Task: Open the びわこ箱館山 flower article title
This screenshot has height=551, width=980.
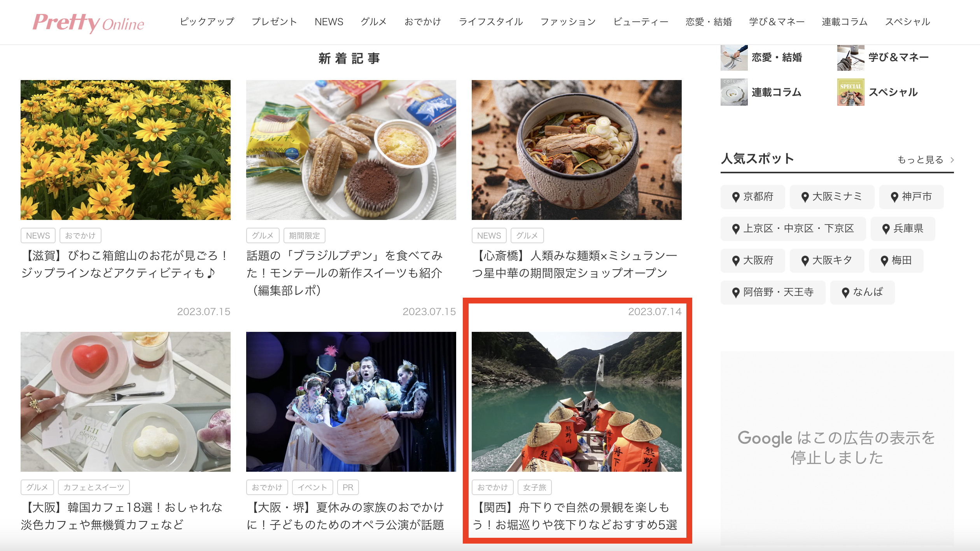Action: pos(125,264)
